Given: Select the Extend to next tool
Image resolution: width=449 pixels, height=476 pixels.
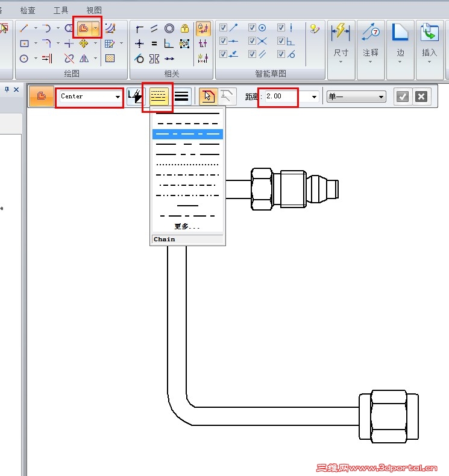Looking at the screenshot, I should 47,59.
